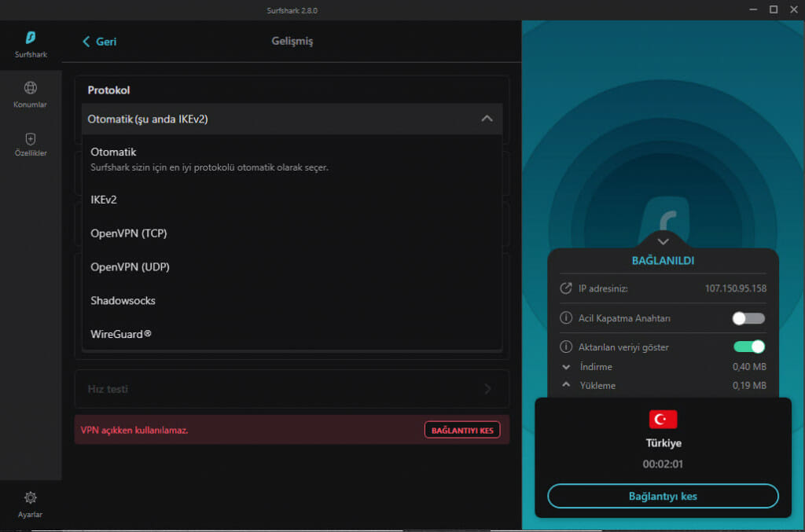Screen dimensions: 805x532
Task: Click info icon beside Aktarılan veriyi göster
Action: pyautogui.click(x=566, y=347)
